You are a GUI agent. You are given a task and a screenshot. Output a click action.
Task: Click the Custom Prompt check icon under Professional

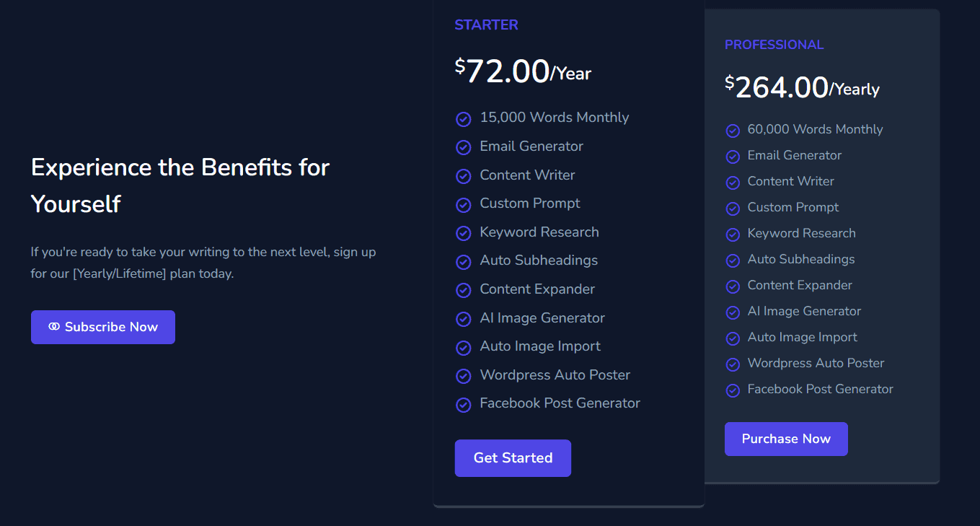(733, 209)
